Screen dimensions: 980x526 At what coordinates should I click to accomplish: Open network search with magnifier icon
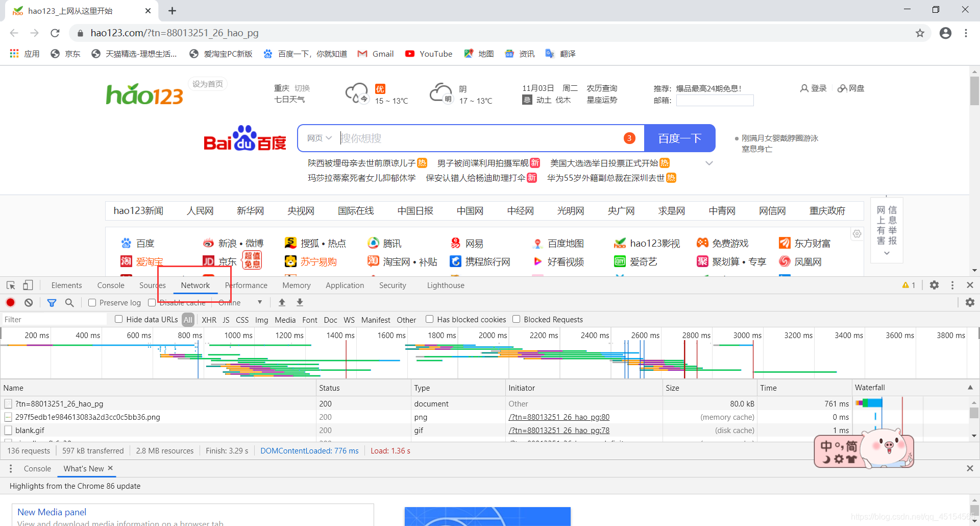[x=69, y=302]
